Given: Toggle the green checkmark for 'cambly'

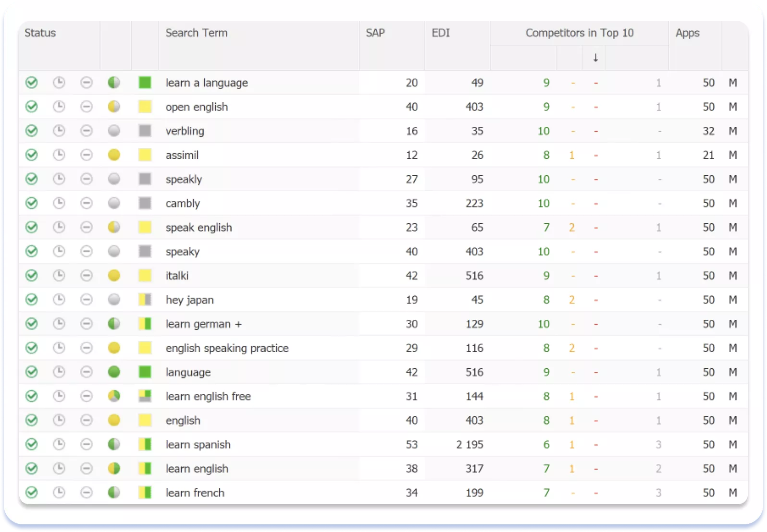Looking at the screenshot, I should pos(32,203).
